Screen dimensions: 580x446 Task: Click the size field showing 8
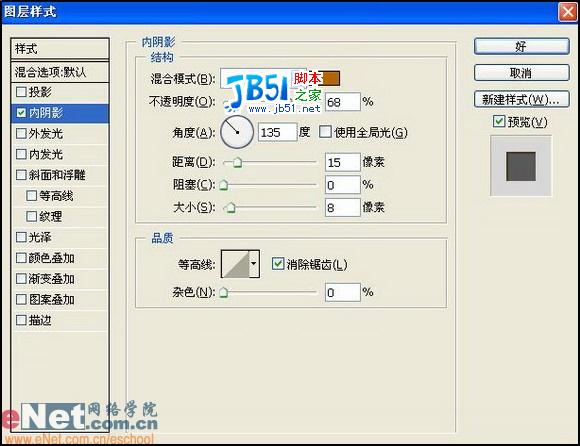pos(343,207)
